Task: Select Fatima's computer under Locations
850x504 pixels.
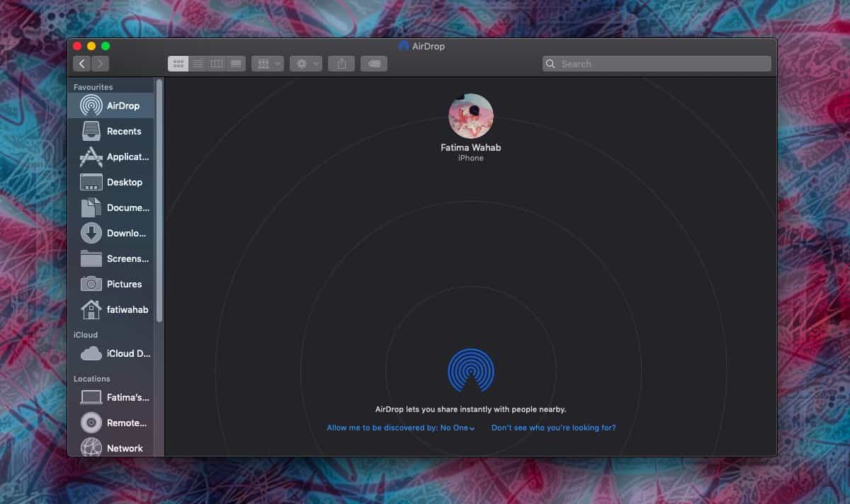Action: pyautogui.click(x=111, y=397)
